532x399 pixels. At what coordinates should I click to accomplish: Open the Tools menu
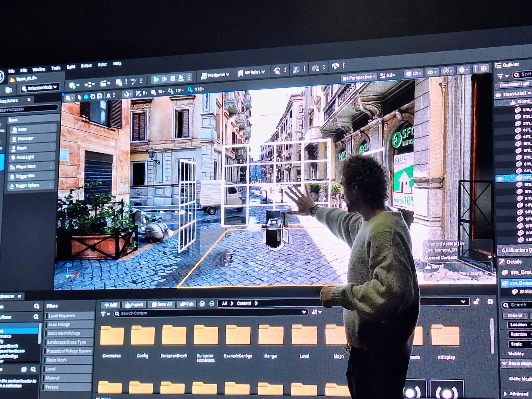pos(56,68)
